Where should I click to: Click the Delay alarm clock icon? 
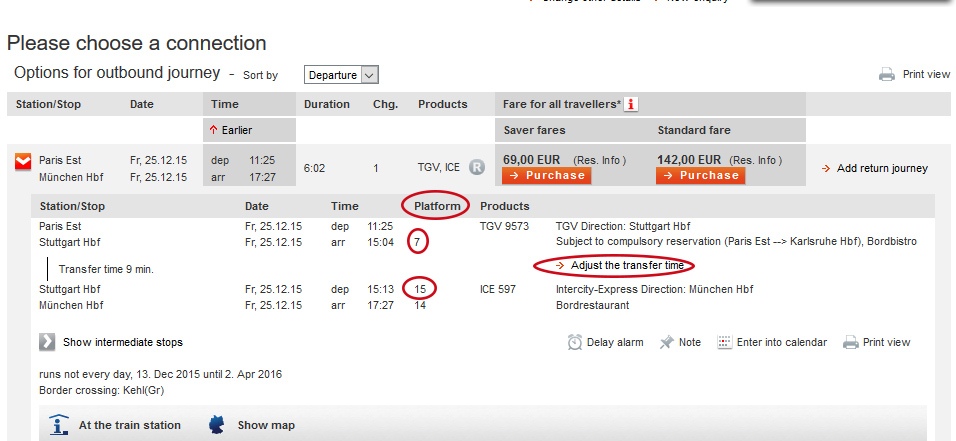click(x=574, y=342)
